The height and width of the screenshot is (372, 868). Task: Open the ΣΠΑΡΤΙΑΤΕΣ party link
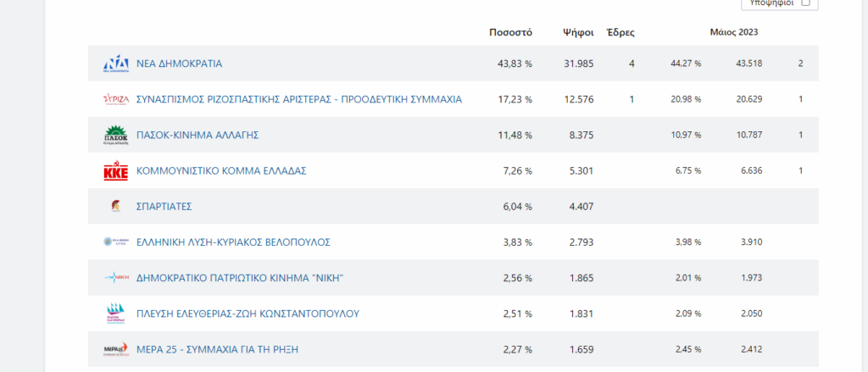[164, 207]
